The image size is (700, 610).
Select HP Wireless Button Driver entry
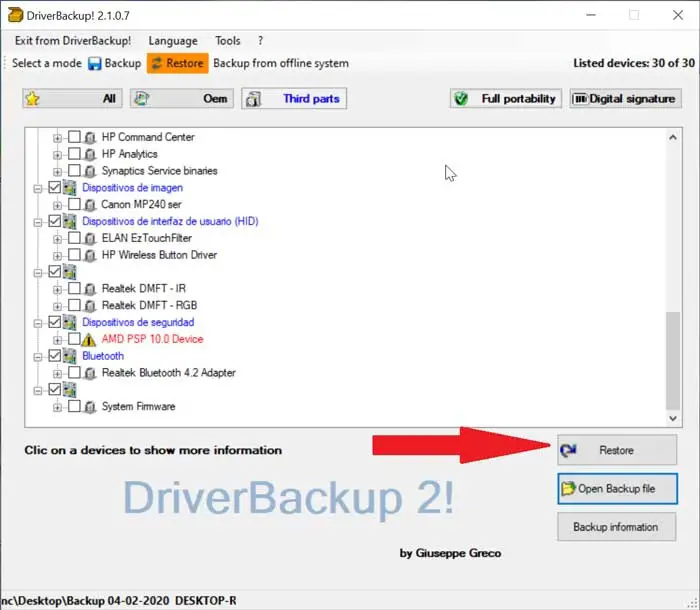(x=159, y=255)
